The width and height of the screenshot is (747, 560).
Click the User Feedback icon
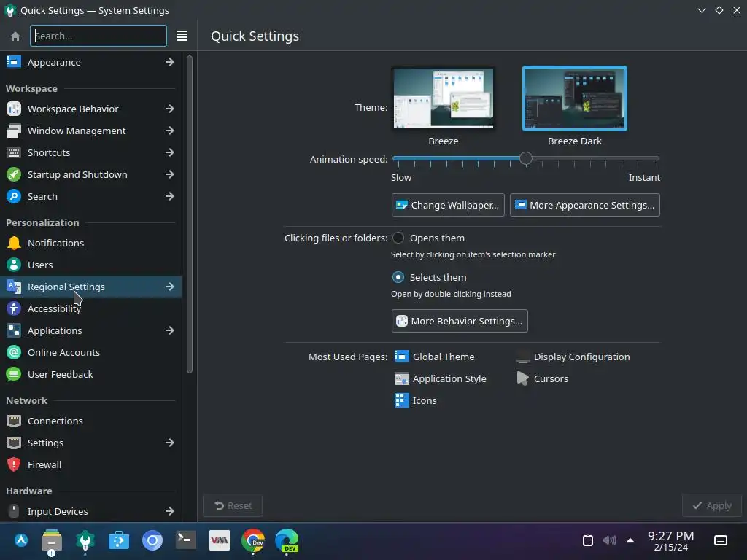(x=14, y=374)
